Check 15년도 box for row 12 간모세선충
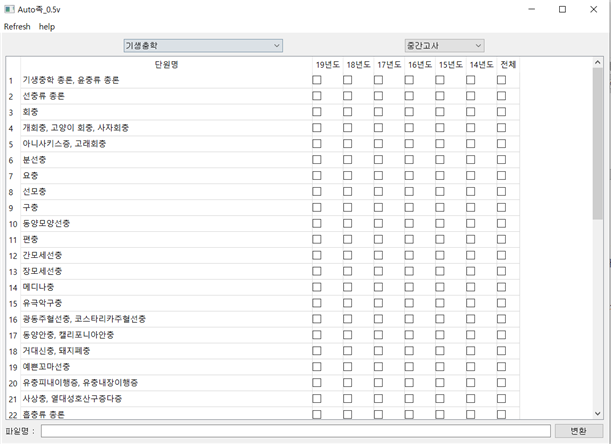611x444 pixels. point(440,255)
